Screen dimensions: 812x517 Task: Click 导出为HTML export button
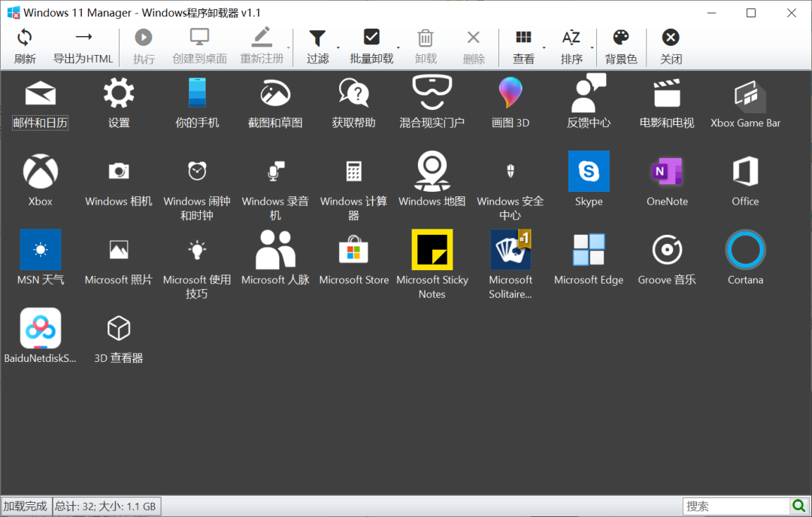[83, 47]
